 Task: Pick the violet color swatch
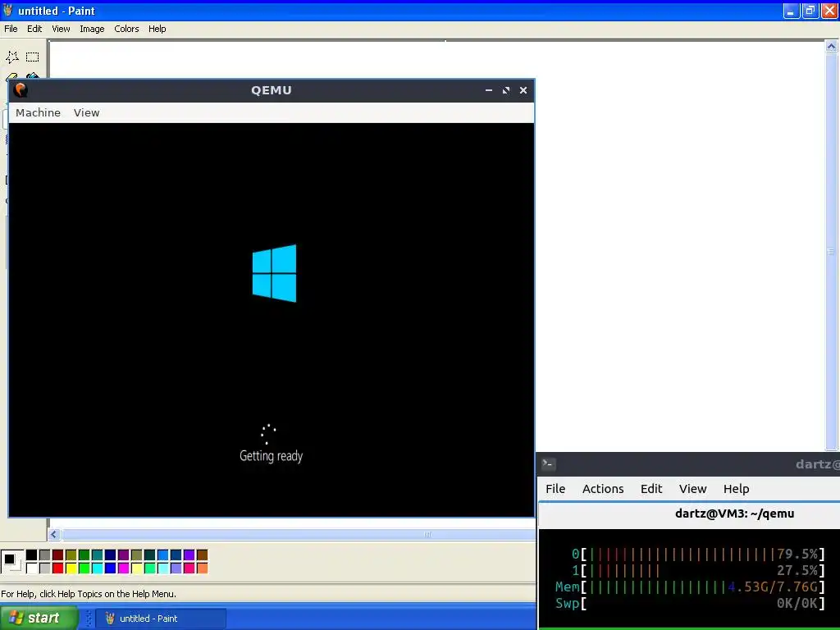pyautogui.click(x=189, y=555)
